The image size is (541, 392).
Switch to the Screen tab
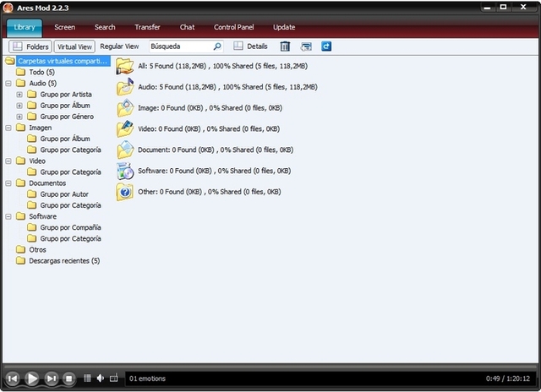pos(64,27)
